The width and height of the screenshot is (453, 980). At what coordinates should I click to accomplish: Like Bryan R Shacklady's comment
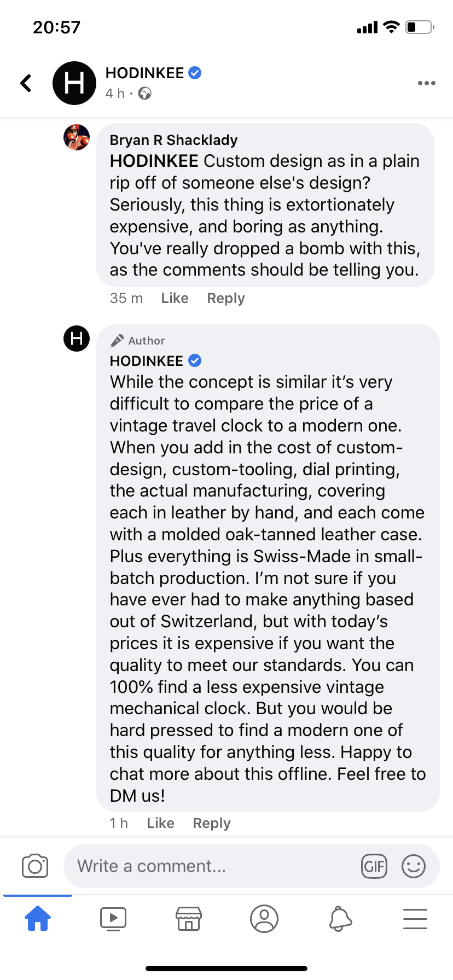click(175, 298)
